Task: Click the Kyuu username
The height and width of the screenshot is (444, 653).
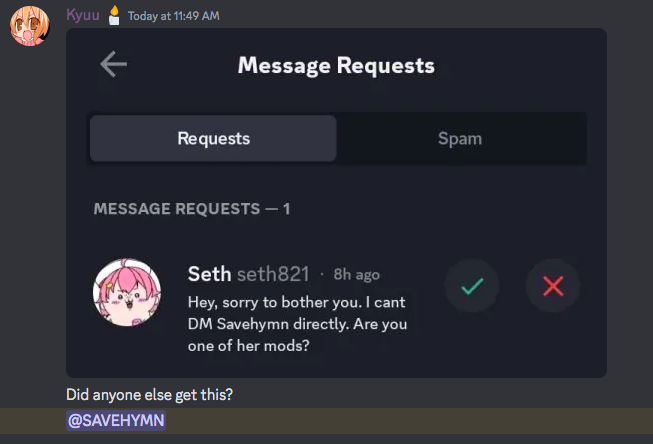Action: click(83, 15)
